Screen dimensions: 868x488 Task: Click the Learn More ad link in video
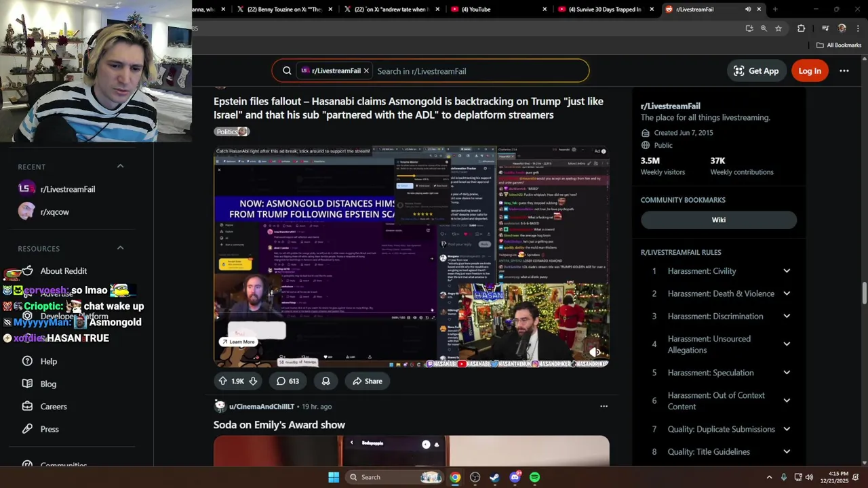point(237,342)
